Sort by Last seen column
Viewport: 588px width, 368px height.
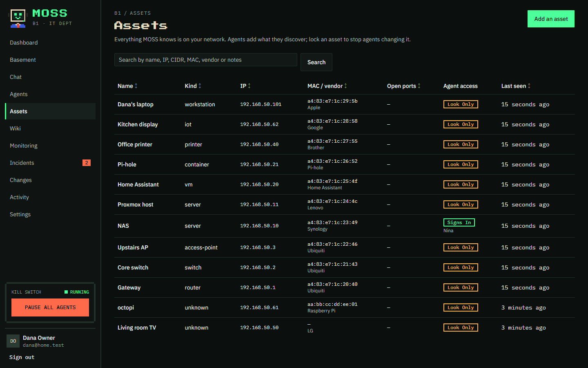pyautogui.click(x=516, y=86)
